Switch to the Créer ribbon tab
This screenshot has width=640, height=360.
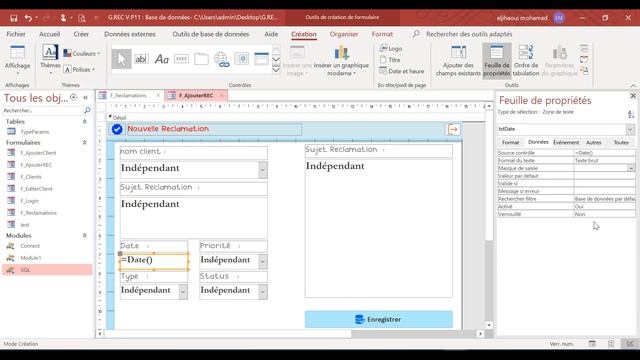[x=81, y=34]
